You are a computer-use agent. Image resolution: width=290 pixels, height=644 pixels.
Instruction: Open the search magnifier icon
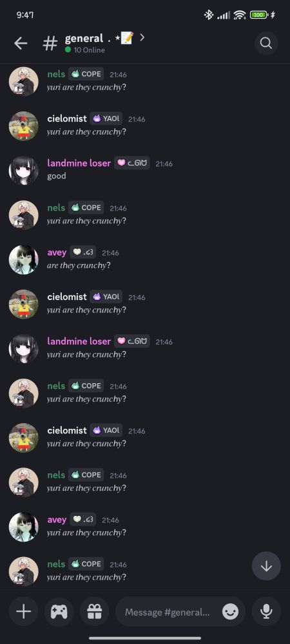point(266,43)
